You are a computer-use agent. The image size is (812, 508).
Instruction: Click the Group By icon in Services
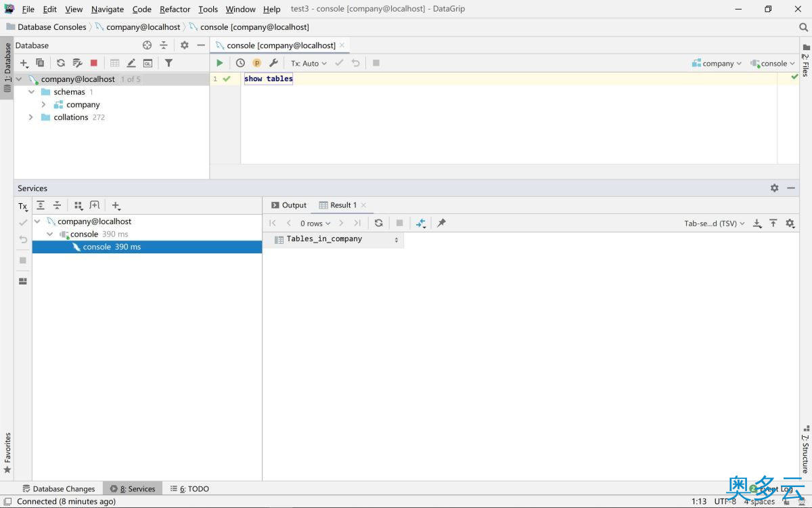click(x=78, y=205)
